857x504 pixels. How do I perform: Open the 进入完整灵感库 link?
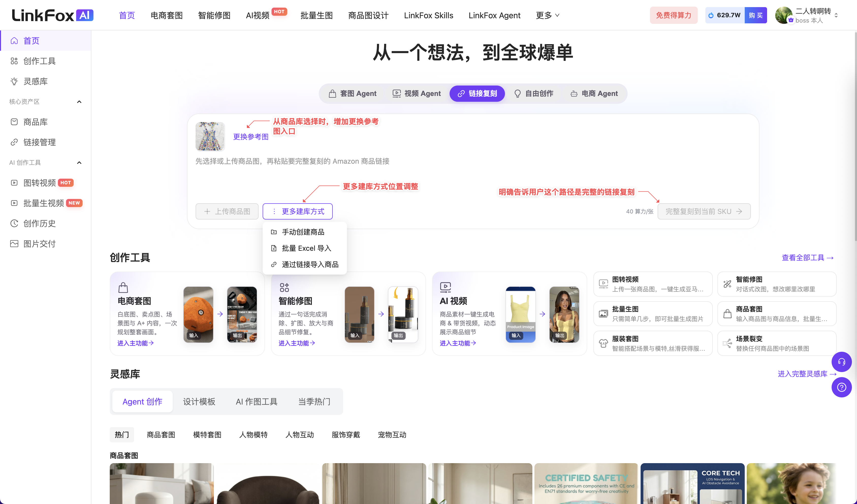807,374
